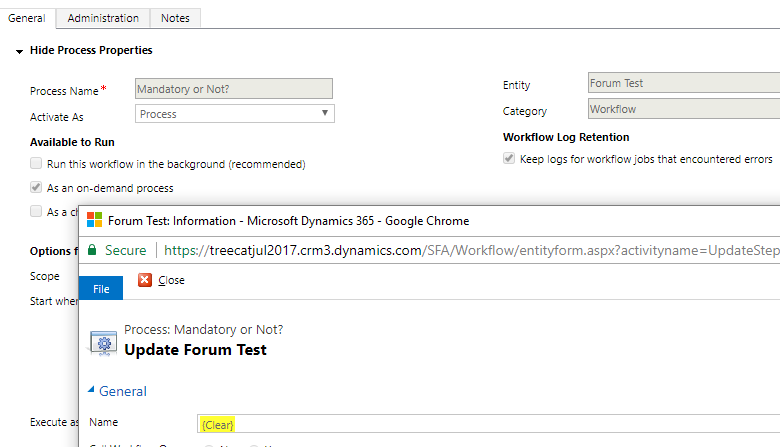Image resolution: width=780 pixels, height=447 pixels.
Task: Toggle Keep logs for workflow jobs checkbox
Action: click(508, 158)
